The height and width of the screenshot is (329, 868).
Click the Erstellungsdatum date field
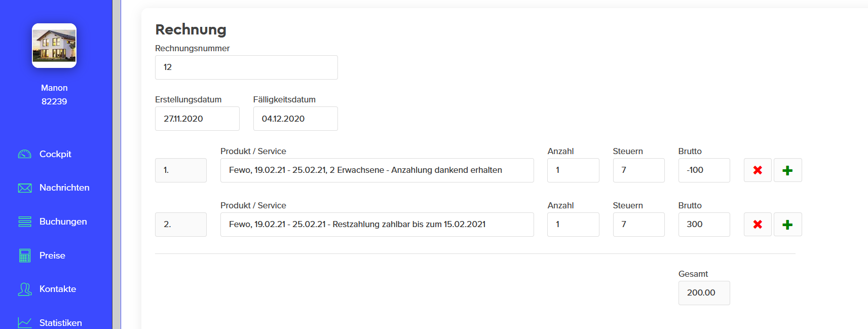pos(197,119)
